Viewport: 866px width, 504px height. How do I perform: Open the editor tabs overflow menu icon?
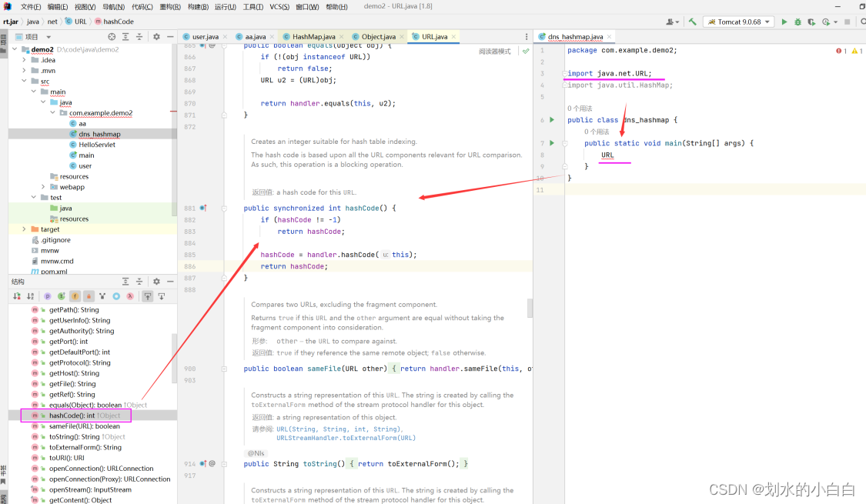[x=527, y=36]
